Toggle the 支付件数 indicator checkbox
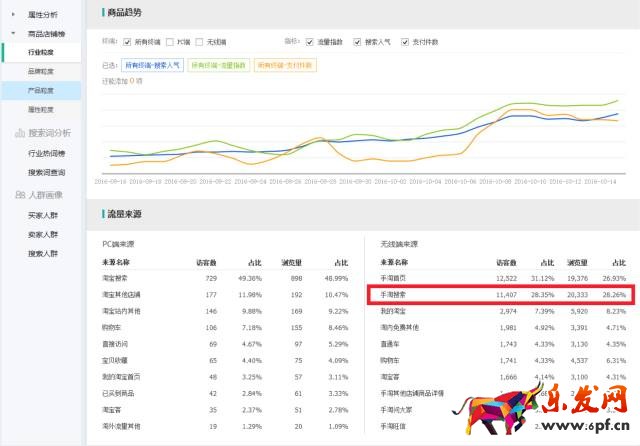 point(403,42)
